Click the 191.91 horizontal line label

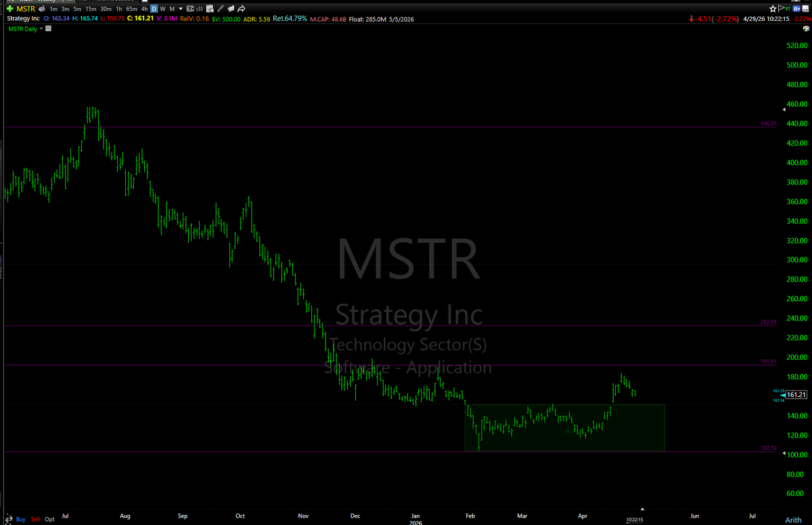coord(768,362)
